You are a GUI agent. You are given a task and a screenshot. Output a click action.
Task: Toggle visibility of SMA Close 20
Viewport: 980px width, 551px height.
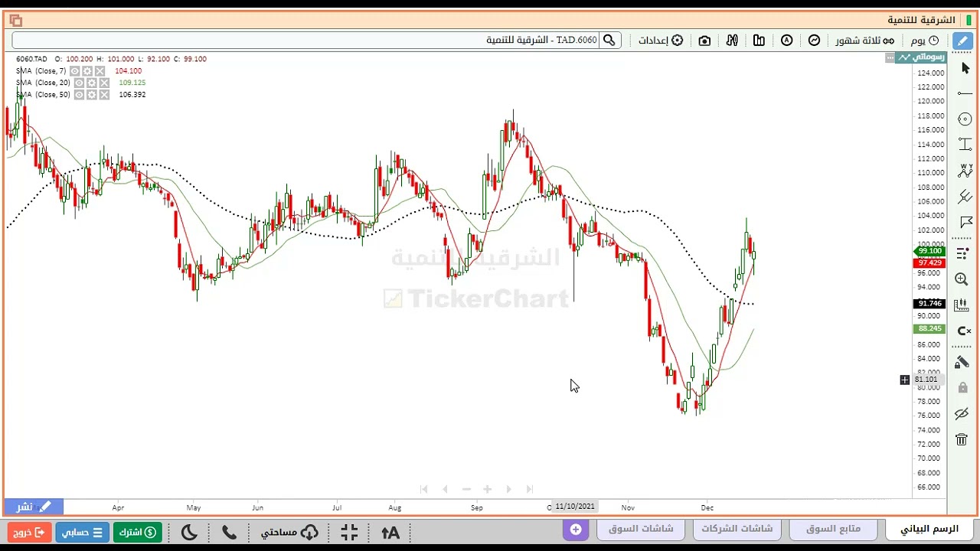pyautogui.click(x=80, y=83)
